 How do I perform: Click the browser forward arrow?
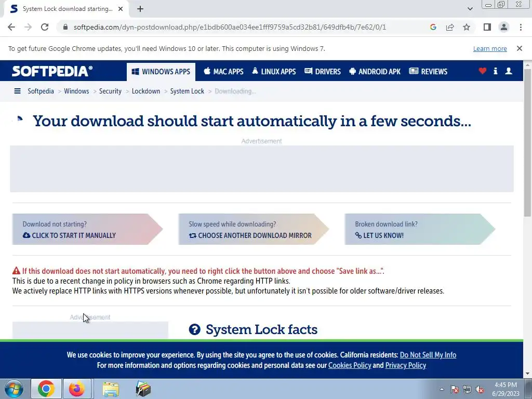point(28,27)
